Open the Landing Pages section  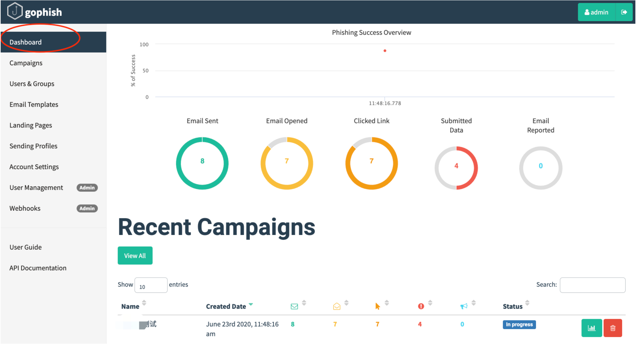tap(31, 125)
